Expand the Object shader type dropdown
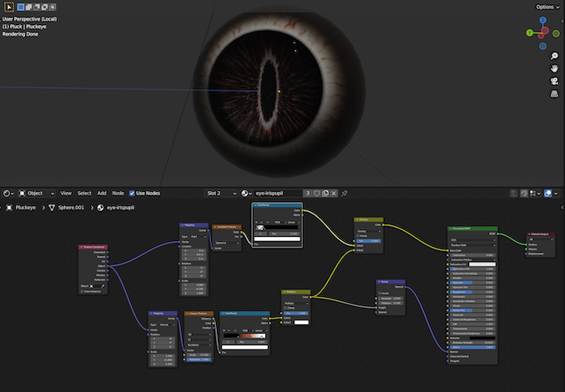 click(x=37, y=193)
